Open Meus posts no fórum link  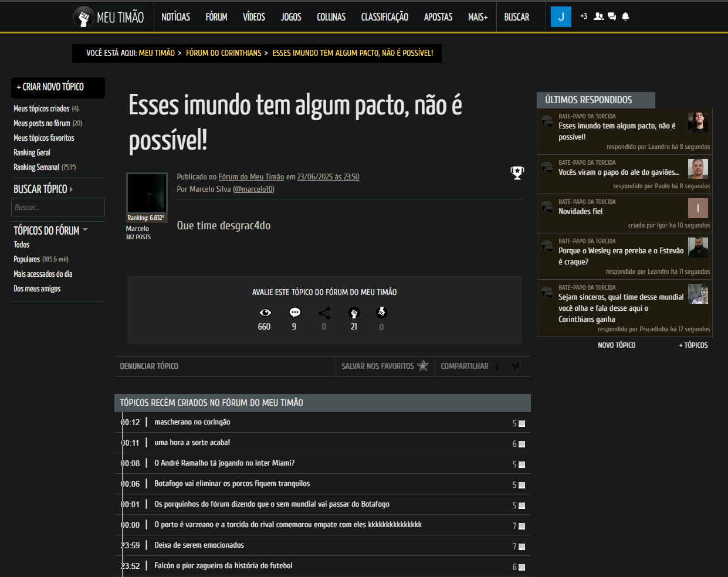(42, 123)
